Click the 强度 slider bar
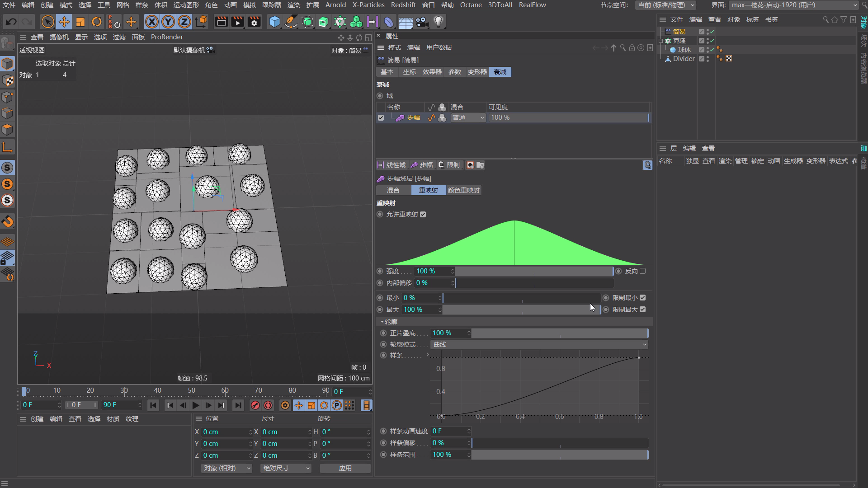The width and height of the screenshot is (868, 488). [533, 271]
